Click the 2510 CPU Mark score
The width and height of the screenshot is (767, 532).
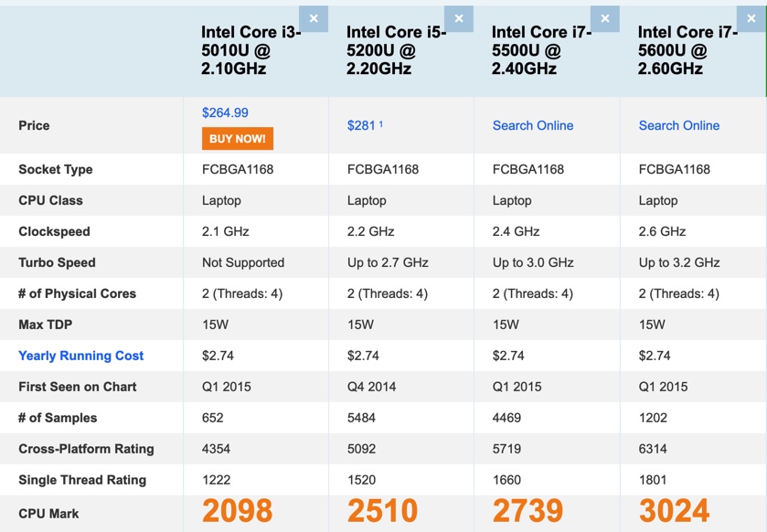[383, 512]
